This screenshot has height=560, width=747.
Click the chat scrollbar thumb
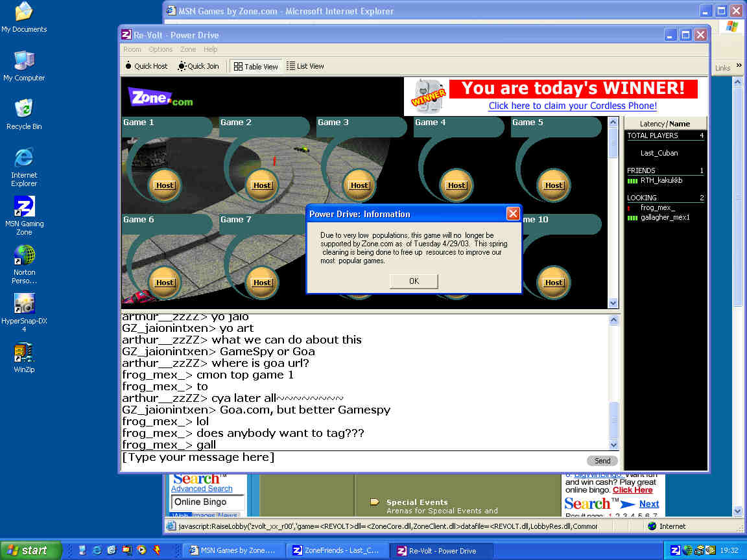[613, 419]
